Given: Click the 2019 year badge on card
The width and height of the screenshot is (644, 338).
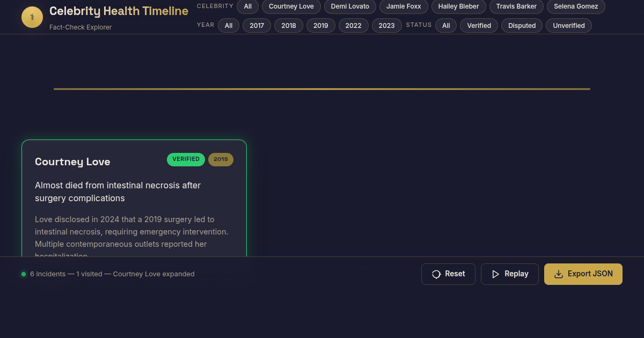Looking at the screenshot, I should (x=221, y=159).
